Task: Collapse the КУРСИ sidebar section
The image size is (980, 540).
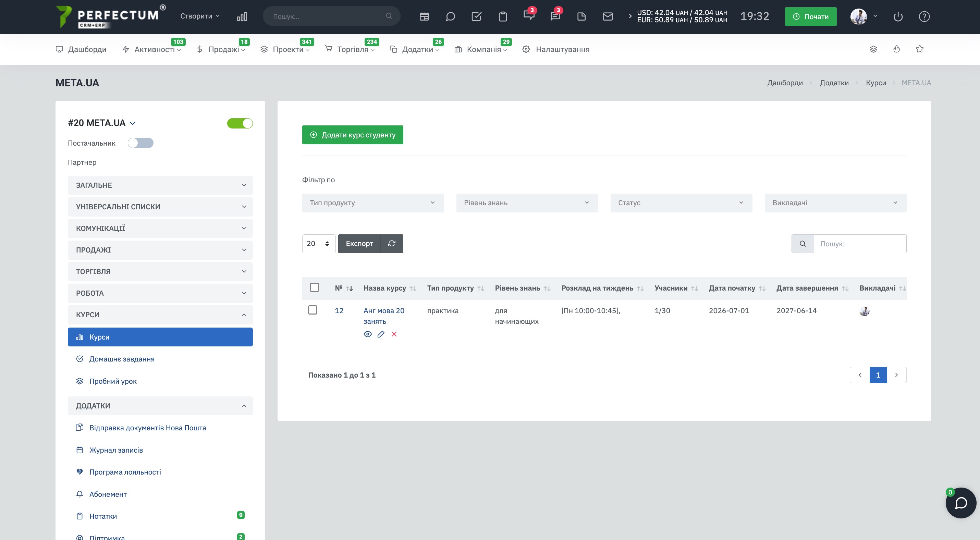Action: 160,315
